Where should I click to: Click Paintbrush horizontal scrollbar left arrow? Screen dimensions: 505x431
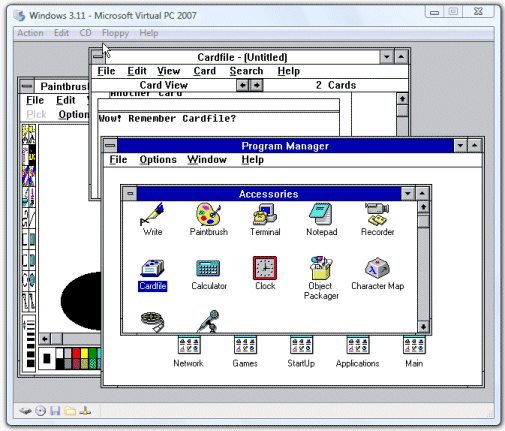pos(45,339)
